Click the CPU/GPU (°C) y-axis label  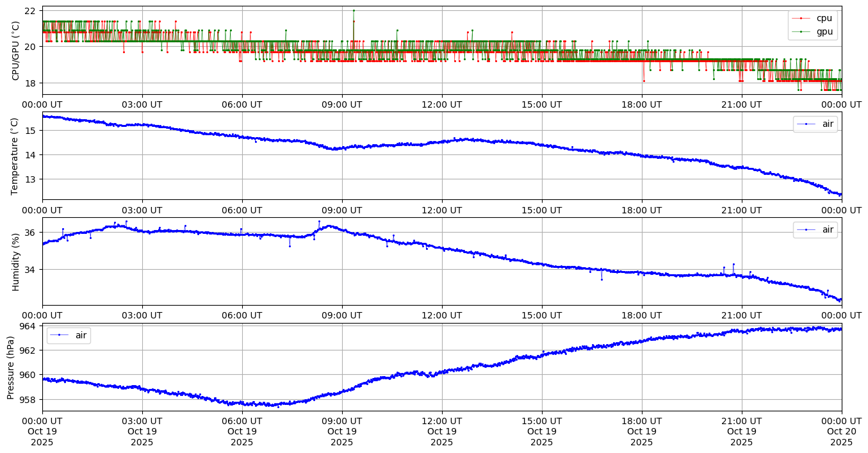pos(16,51)
